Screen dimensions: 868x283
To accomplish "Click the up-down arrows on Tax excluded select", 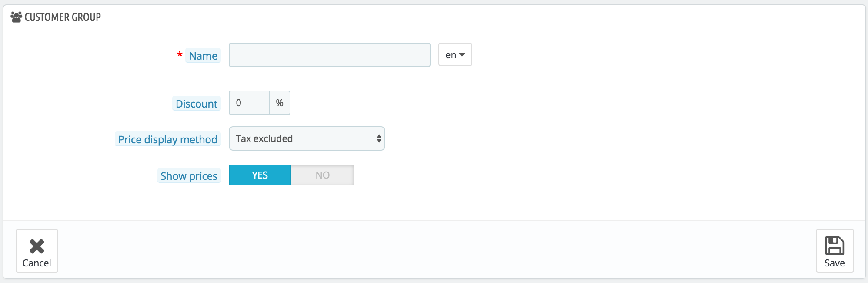I will tap(379, 138).
